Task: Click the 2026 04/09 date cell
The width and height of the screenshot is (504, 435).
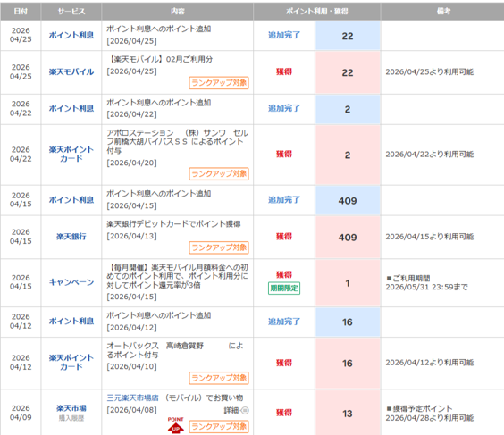Action: pyautogui.click(x=21, y=413)
